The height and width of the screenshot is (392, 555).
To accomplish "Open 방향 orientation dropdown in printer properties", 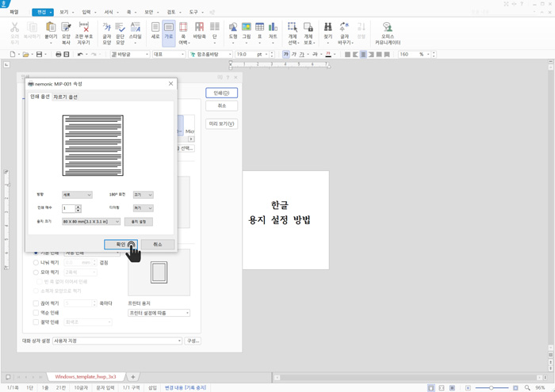I will [77, 195].
